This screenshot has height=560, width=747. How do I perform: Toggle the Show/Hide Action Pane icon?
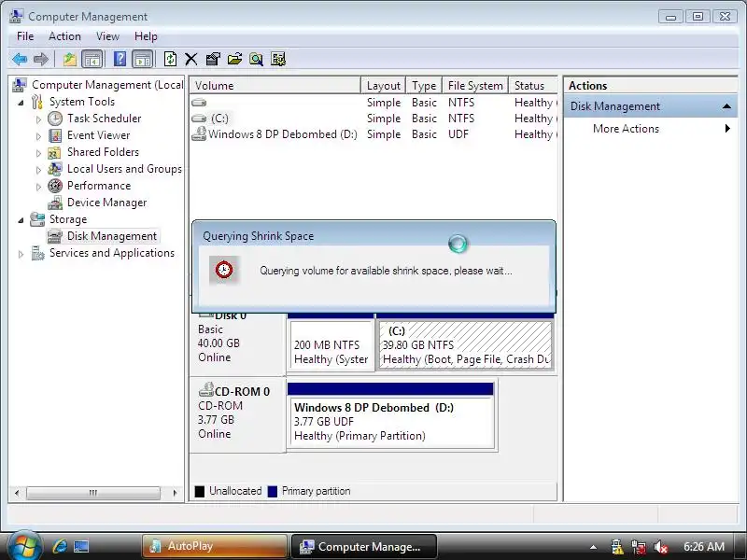tap(143, 59)
